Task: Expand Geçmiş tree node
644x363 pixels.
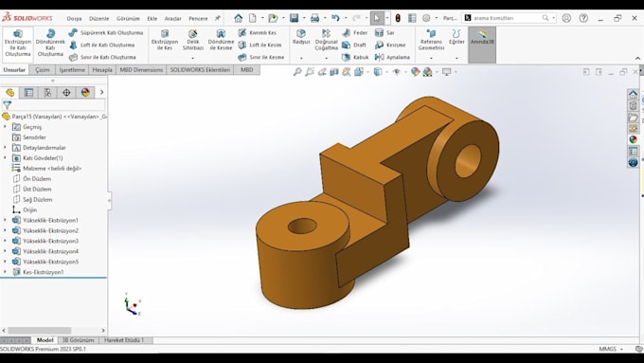Action: point(5,127)
